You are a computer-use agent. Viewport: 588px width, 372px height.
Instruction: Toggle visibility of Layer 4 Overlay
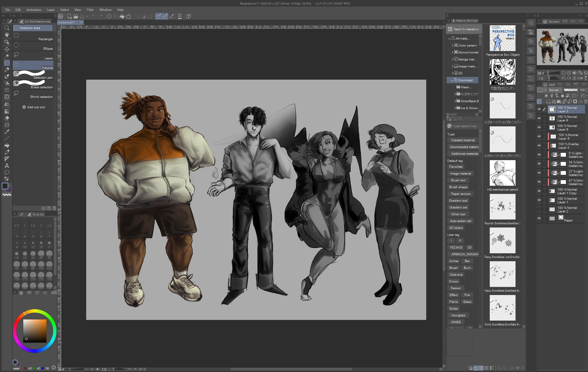tap(539, 146)
